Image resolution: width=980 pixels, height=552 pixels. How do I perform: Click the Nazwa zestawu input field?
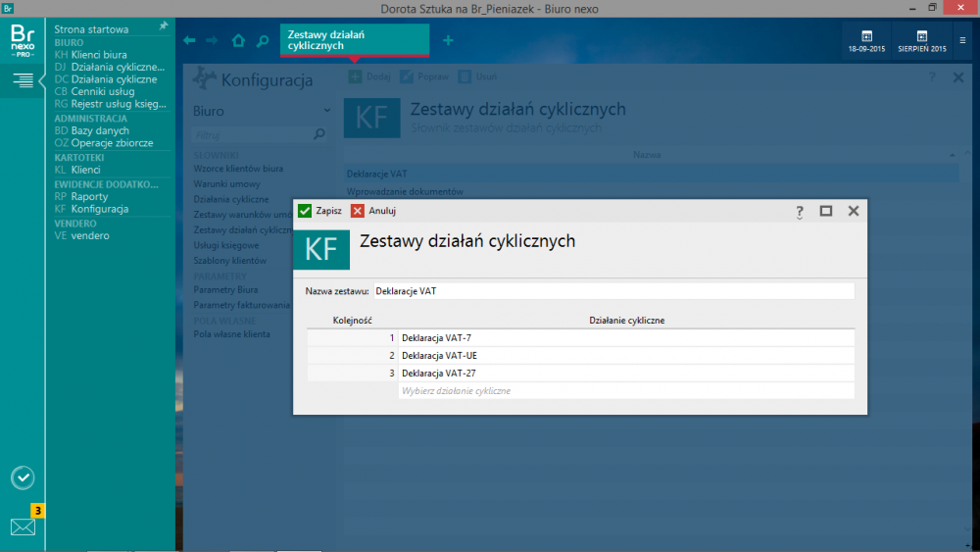tap(613, 291)
